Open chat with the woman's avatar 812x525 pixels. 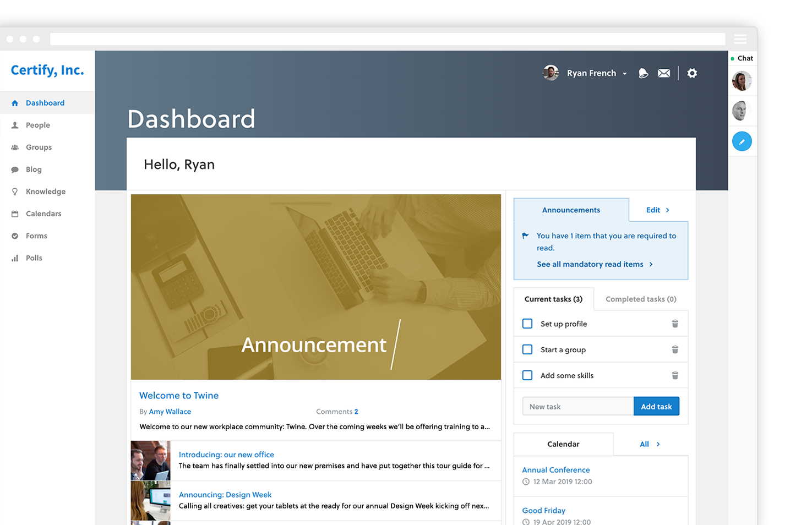point(742,81)
